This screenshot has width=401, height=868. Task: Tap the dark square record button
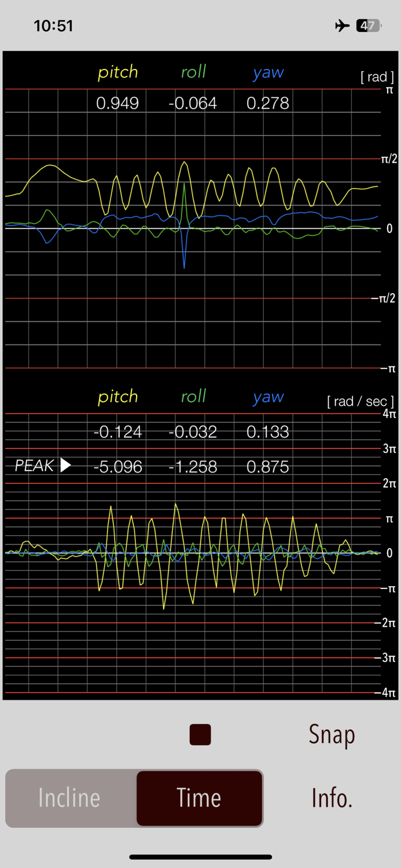click(200, 734)
